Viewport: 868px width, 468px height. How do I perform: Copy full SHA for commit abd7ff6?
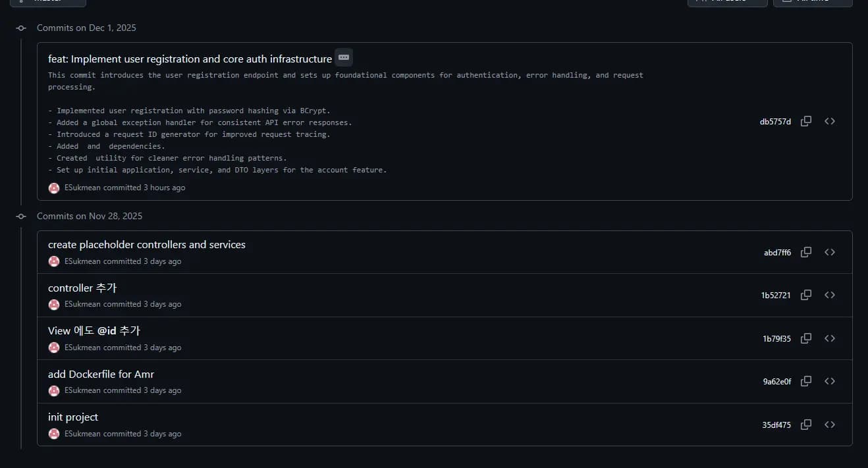pyautogui.click(x=805, y=252)
